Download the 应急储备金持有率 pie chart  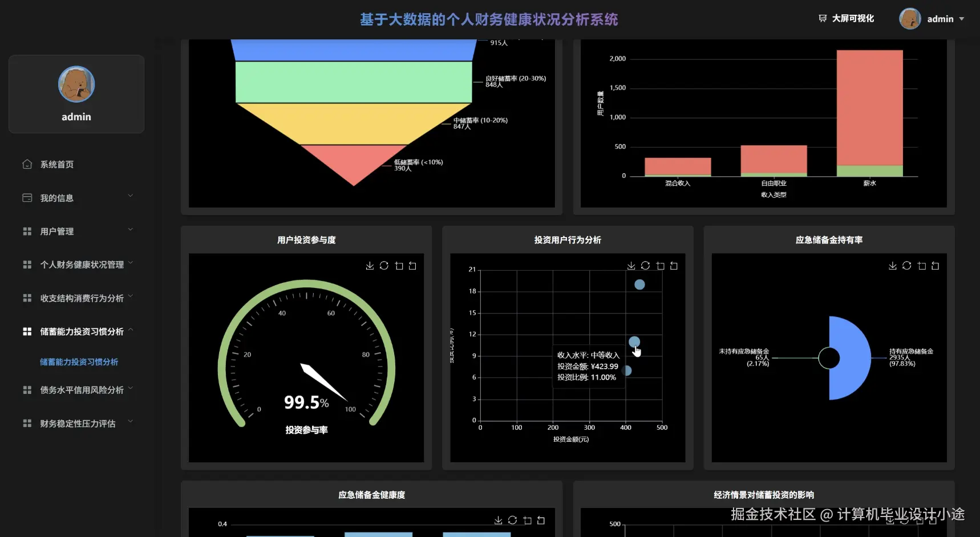893,266
